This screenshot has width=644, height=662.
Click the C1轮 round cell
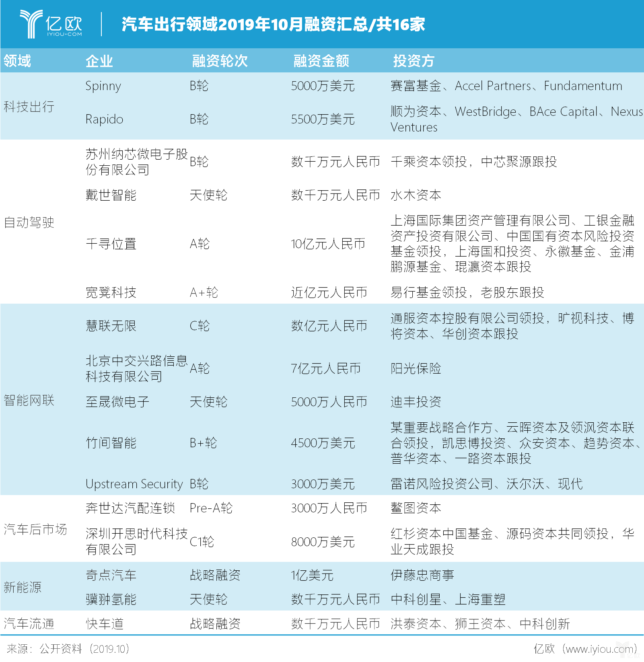tap(202, 542)
